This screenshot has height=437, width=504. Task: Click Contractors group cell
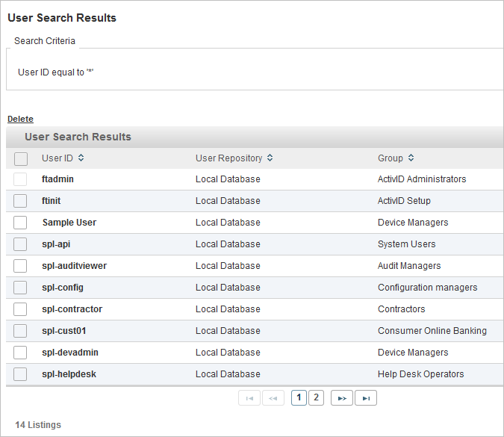(402, 309)
